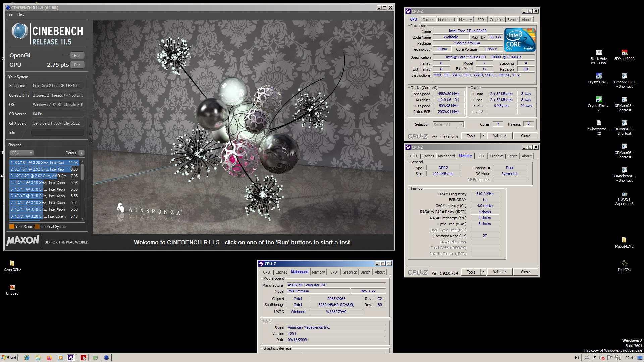Click DRAM Frequency value 510.0 MHz
The image size is (644, 362).
point(485,194)
